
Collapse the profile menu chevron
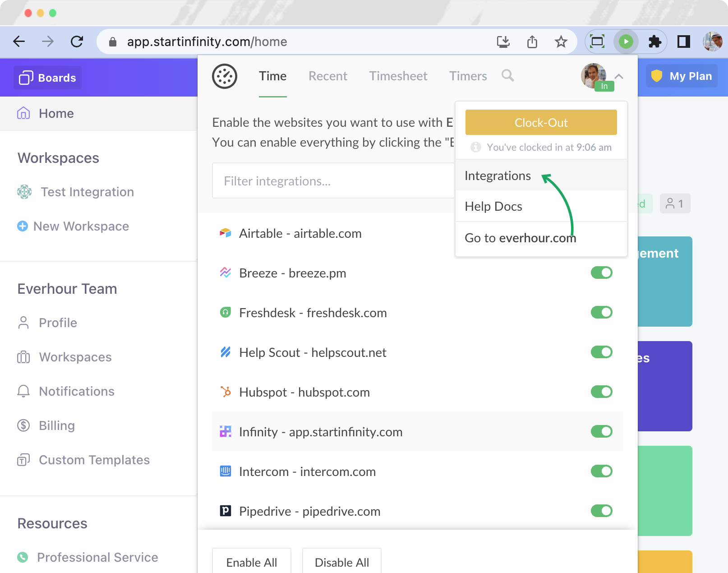point(620,77)
